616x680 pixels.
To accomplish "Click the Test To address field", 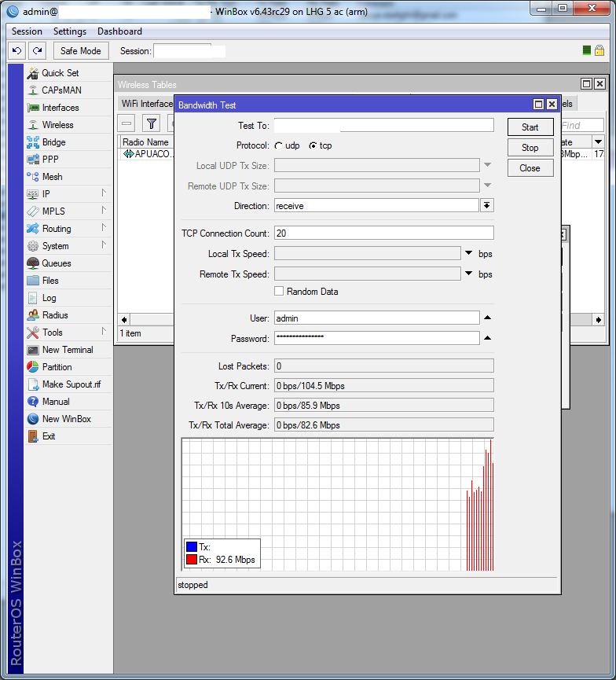I will click(x=384, y=125).
